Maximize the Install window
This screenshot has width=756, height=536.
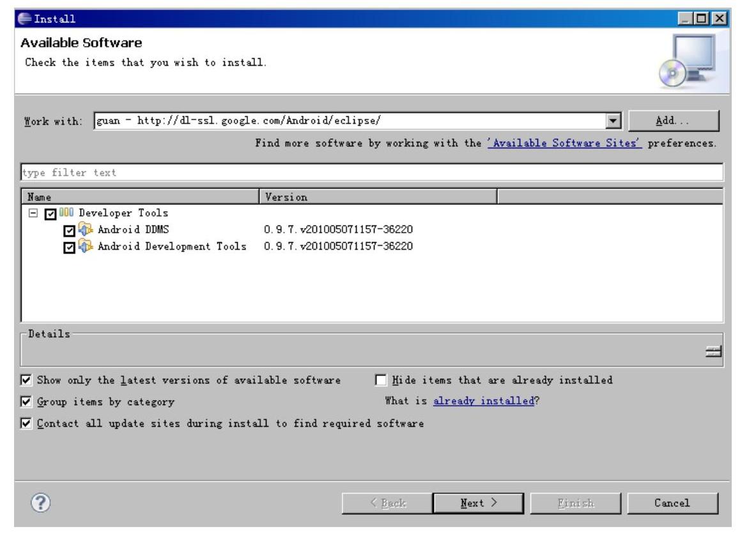(x=702, y=19)
